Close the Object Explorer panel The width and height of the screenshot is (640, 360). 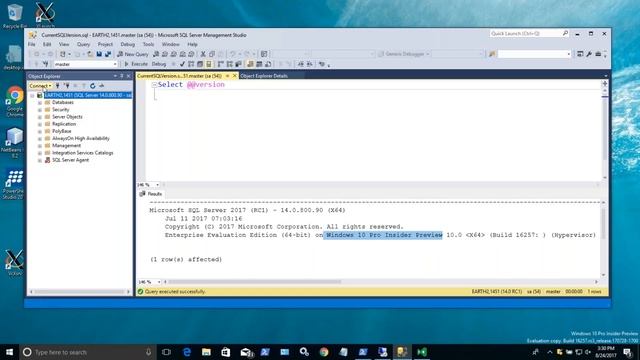[x=129, y=76]
